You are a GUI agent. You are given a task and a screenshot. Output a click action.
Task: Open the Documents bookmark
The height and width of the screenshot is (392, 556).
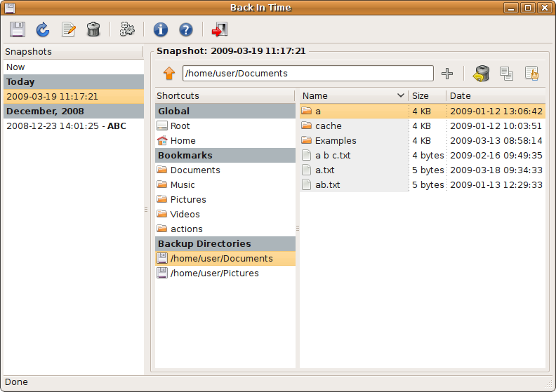[225, 170]
